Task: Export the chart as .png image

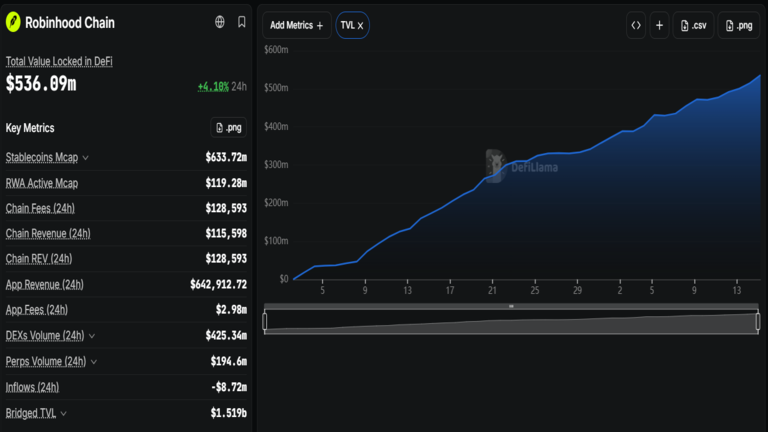Action: click(739, 25)
